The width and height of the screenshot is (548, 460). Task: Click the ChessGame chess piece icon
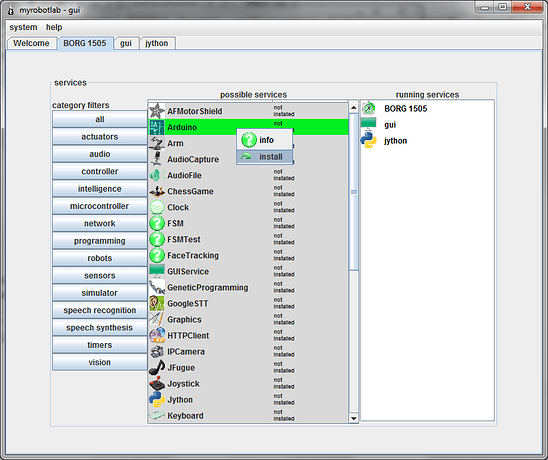coord(157,191)
